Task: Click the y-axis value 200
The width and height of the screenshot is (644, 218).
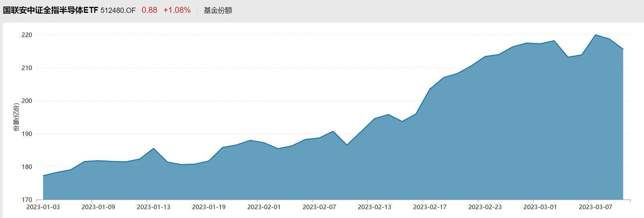Action: click(27, 101)
